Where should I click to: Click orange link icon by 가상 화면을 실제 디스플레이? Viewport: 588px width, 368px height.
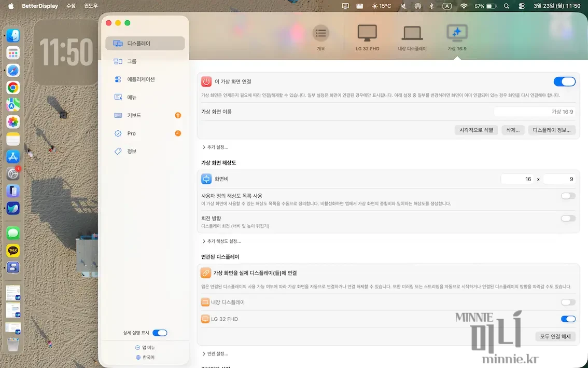(205, 273)
